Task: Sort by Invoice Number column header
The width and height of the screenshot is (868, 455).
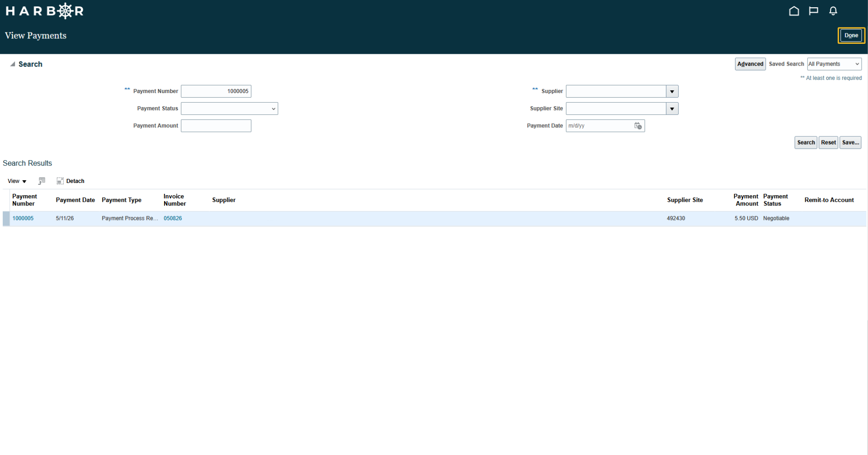Action: coord(175,200)
